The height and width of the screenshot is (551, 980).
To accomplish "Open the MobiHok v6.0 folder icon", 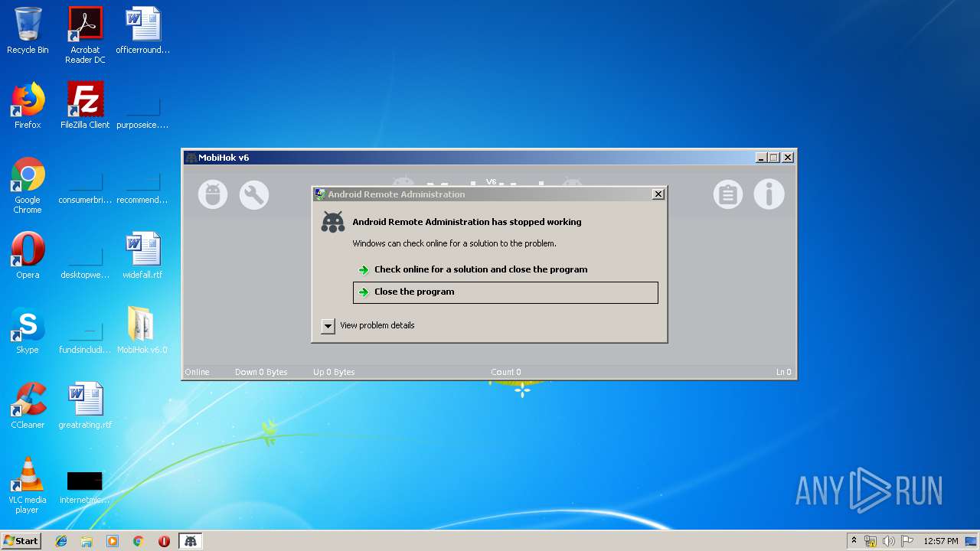I will pos(142,331).
